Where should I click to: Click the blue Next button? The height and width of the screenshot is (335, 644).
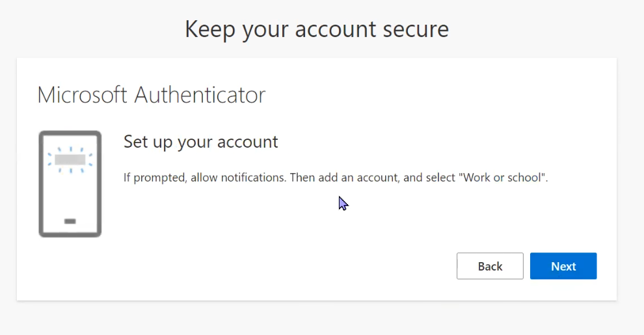pyautogui.click(x=563, y=266)
